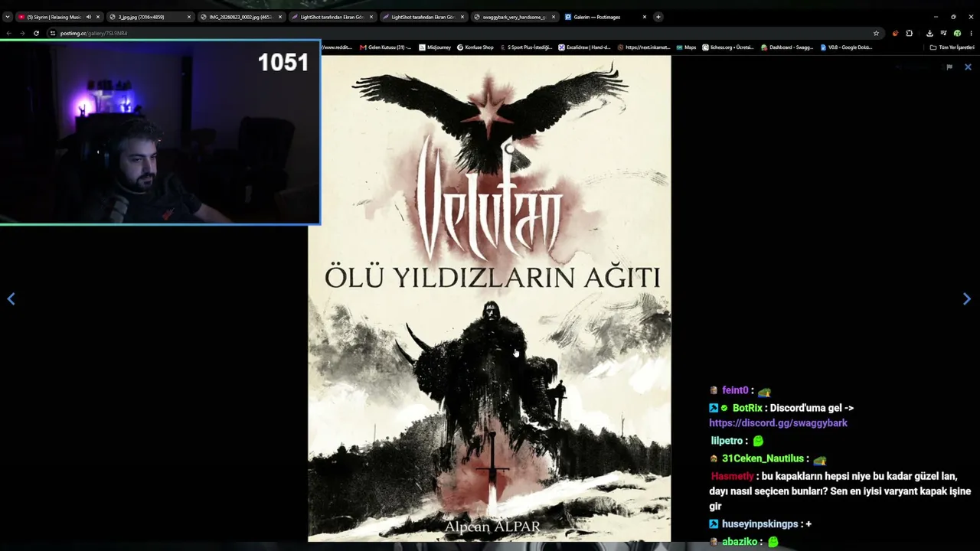
Task: Open browser downloads
Action: click(x=929, y=33)
